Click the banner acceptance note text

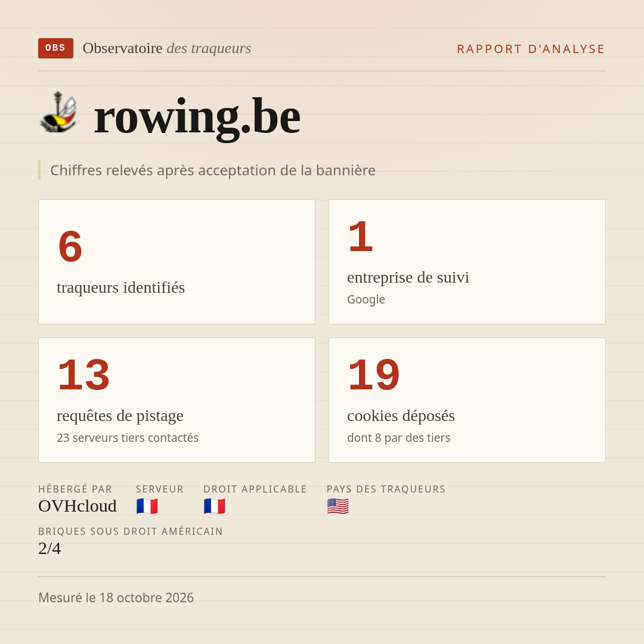[213, 170]
